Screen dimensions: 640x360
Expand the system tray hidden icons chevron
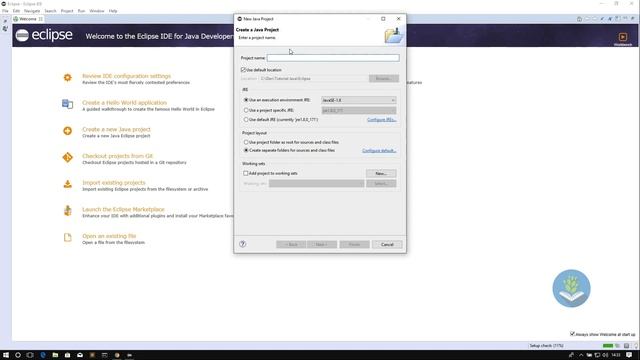coord(581,355)
